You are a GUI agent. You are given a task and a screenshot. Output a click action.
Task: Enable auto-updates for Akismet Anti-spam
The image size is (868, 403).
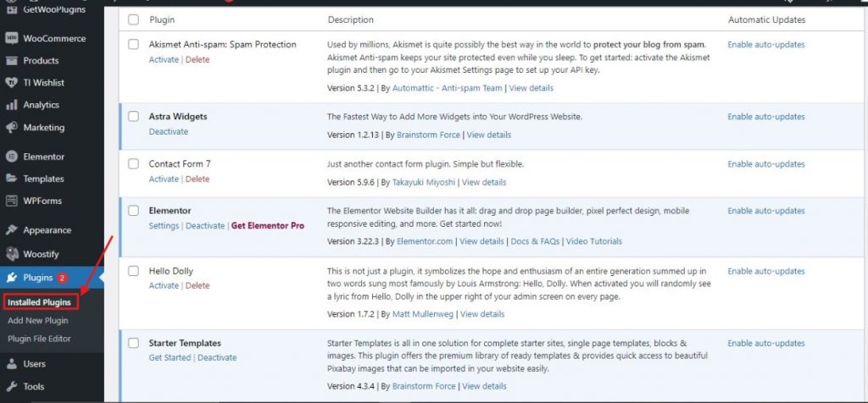(x=766, y=45)
